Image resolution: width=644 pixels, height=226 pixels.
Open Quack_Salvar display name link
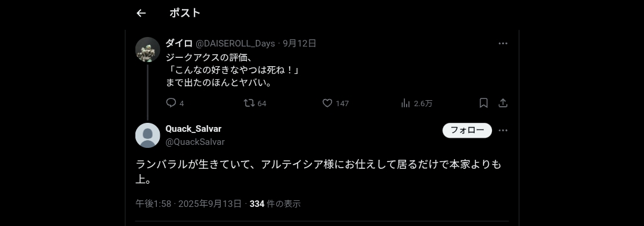[x=193, y=129]
